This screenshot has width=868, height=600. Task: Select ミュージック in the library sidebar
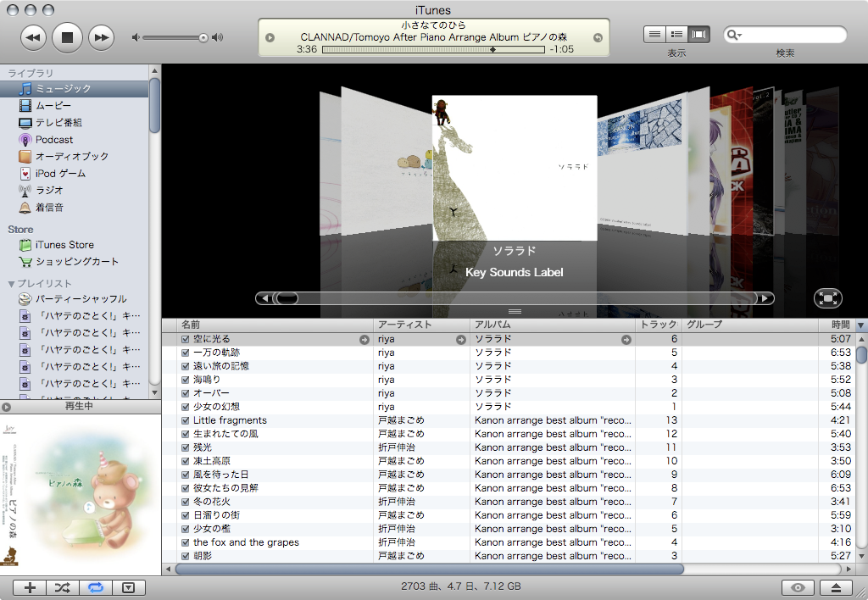click(x=75, y=89)
